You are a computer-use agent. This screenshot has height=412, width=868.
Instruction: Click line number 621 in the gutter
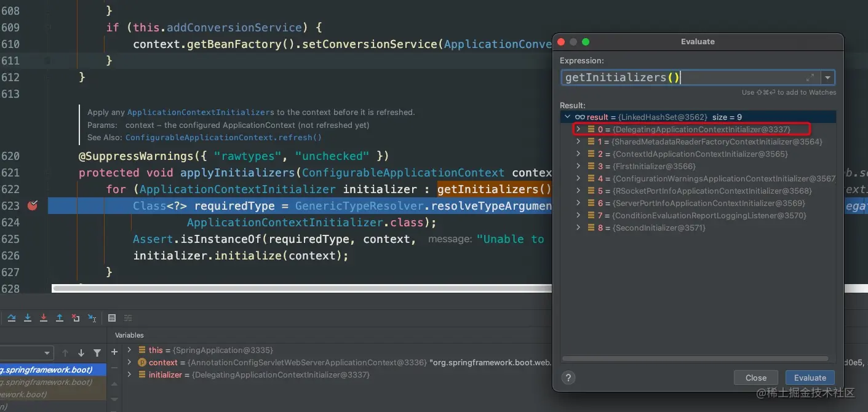pos(10,173)
